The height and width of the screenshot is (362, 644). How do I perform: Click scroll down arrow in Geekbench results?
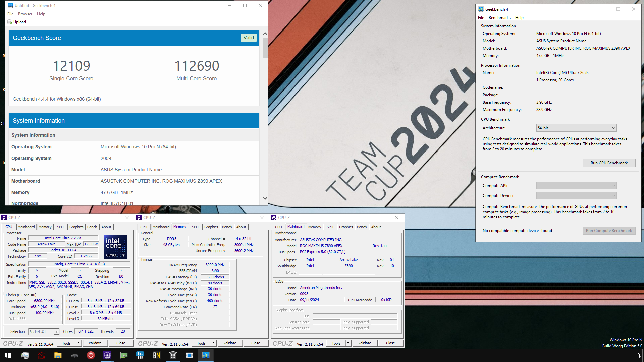click(265, 198)
